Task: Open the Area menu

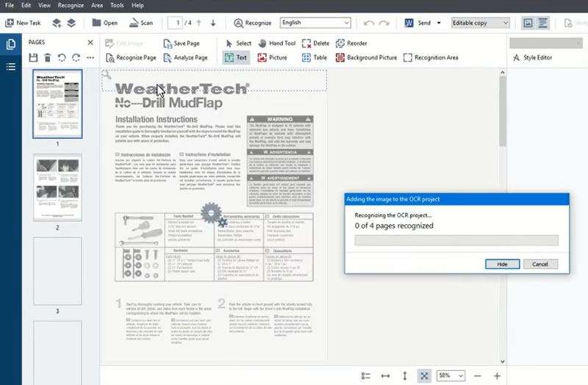Action: click(x=97, y=5)
